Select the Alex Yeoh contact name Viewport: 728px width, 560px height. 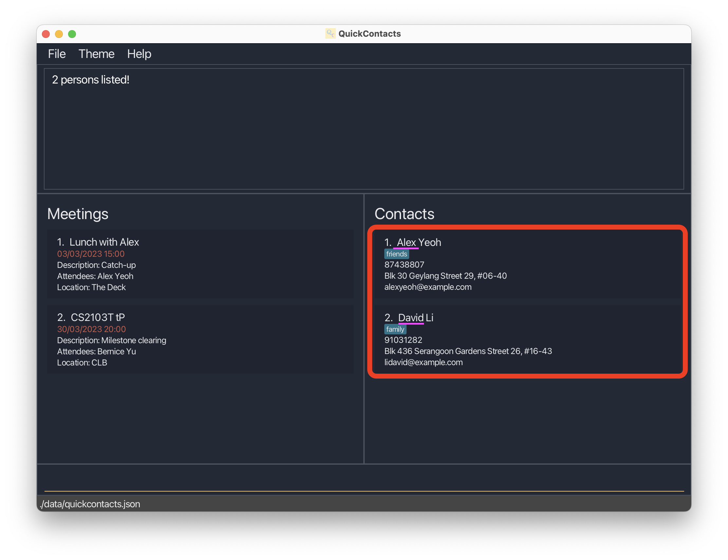coord(418,242)
